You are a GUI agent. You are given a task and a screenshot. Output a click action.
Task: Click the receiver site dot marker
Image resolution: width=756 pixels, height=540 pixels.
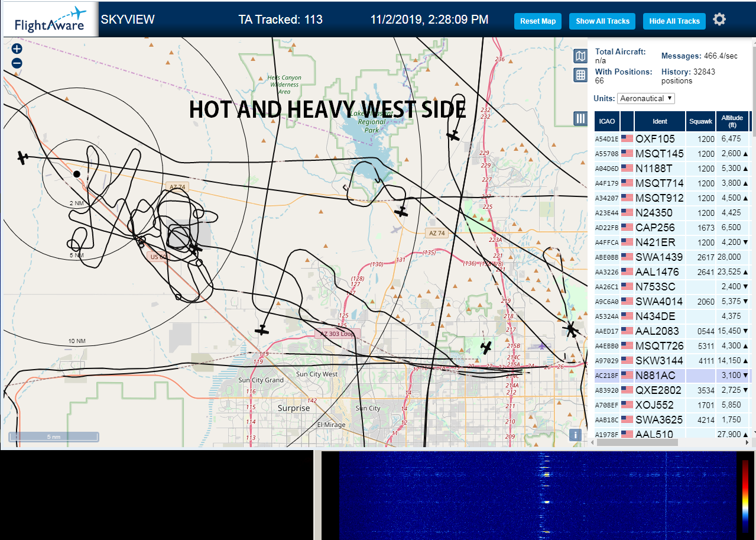pos(76,173)
